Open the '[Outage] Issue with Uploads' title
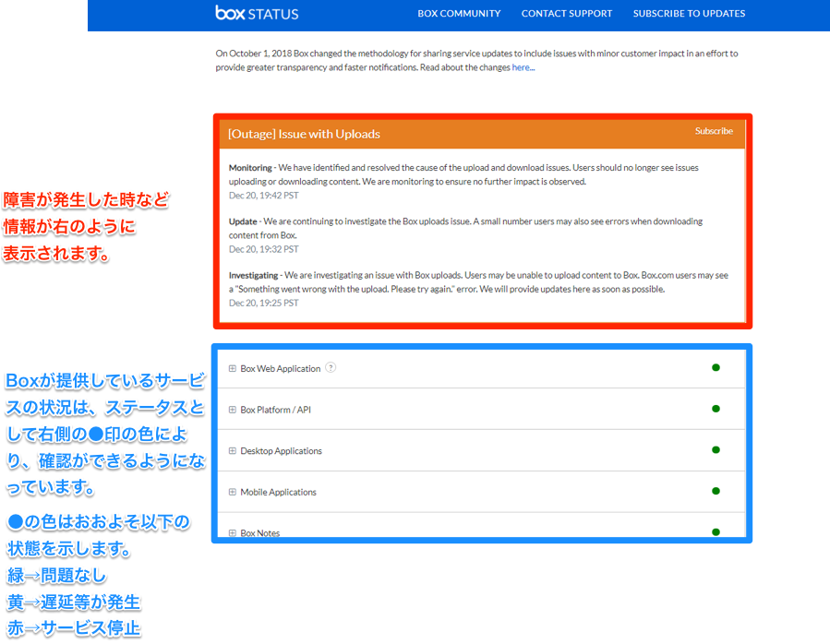The height and width of the screenshot is (644, 830). (x=304, y=134)
